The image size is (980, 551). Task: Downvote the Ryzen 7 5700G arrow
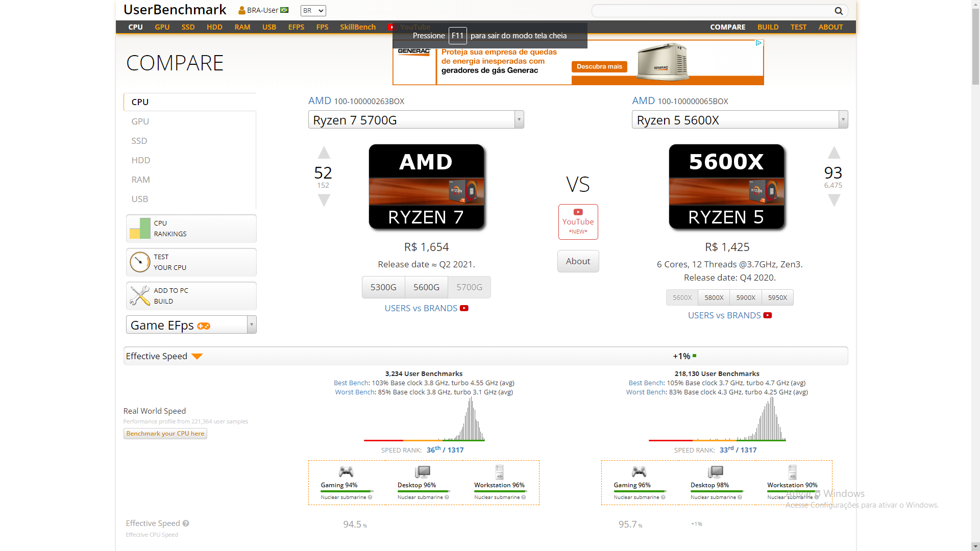point(324,200)
